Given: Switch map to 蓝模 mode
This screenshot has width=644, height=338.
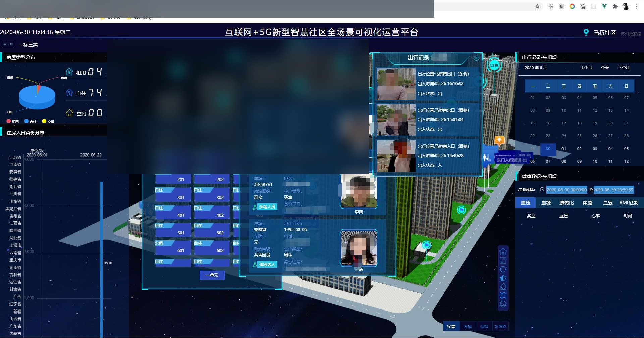Looking at the screenshot, I should click(x=484, y=326).
